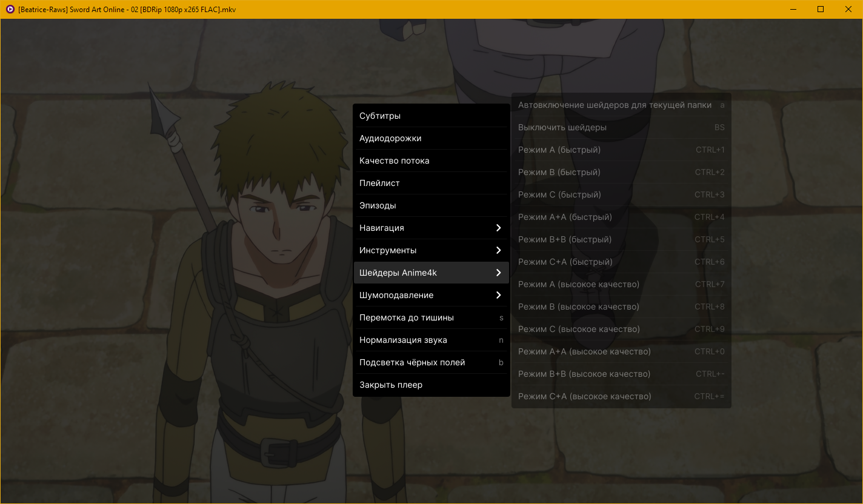This screenshot has height=504, width=863.
Task: Choose Режим A (быстрый) shader
Action: [x=621, y=150]
